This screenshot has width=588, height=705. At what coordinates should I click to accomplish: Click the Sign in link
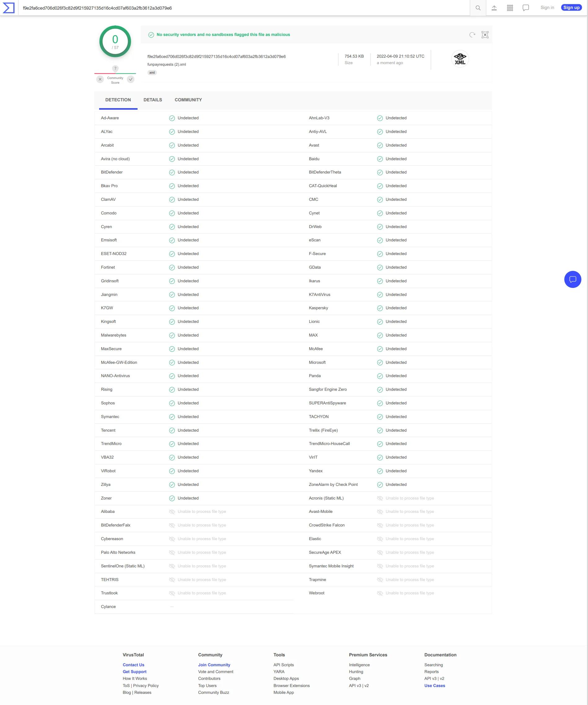(x=547, y=7)
